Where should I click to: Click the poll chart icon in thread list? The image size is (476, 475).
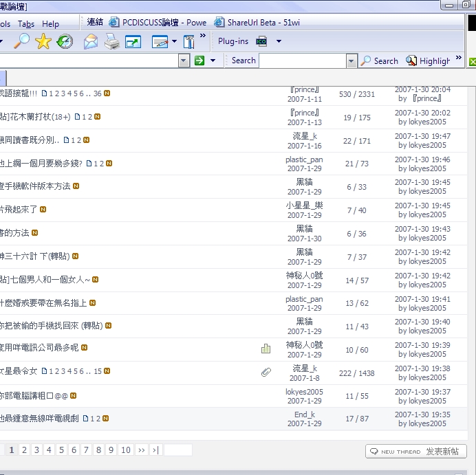click(266, 349)
